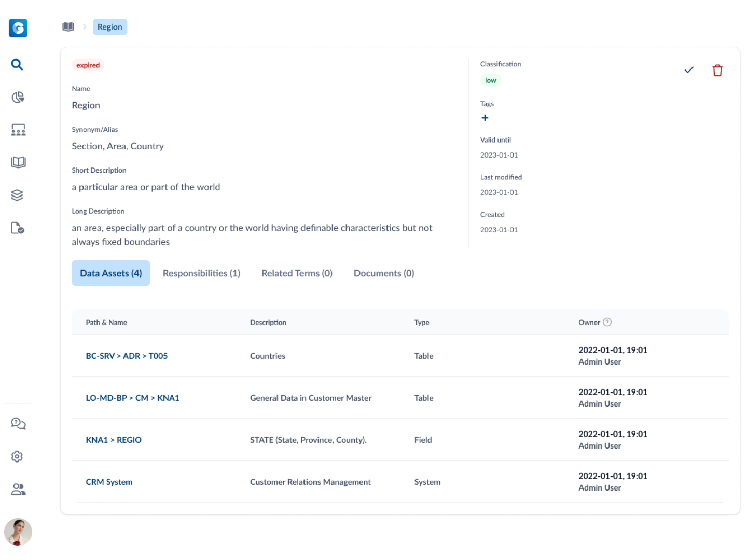The image size is (747, 560).
Task: Open the KNA1 > REGIO link
Action: (114, 440)
